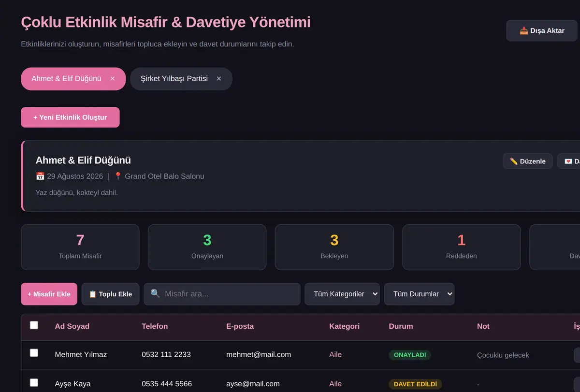The height and width of the screenshot is (392, 580).
Task: Click the Durum column header
Action: click(x=401, y=326)
